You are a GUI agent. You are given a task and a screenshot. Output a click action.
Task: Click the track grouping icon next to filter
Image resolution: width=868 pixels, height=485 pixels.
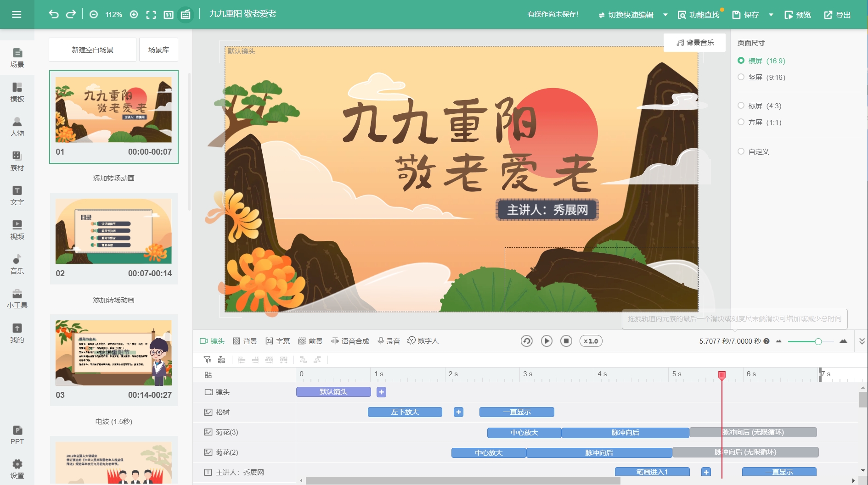tap(221, 360)
